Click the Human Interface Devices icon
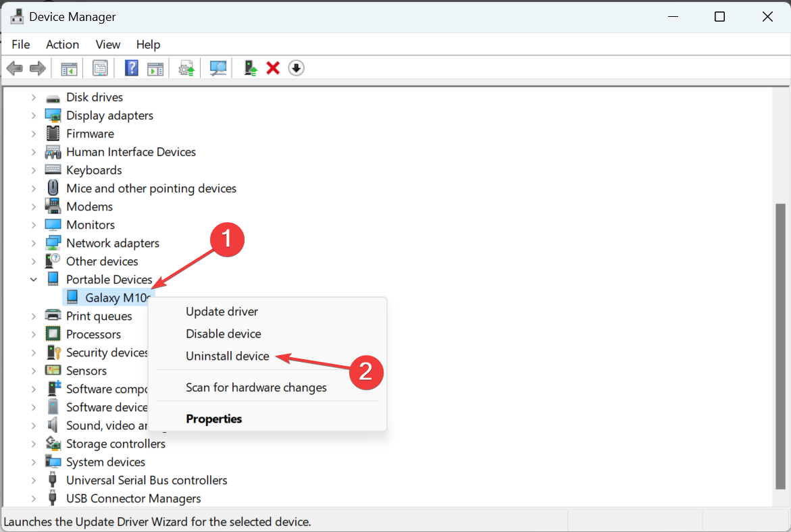This screenshot has width=791, height=532. 53,152
